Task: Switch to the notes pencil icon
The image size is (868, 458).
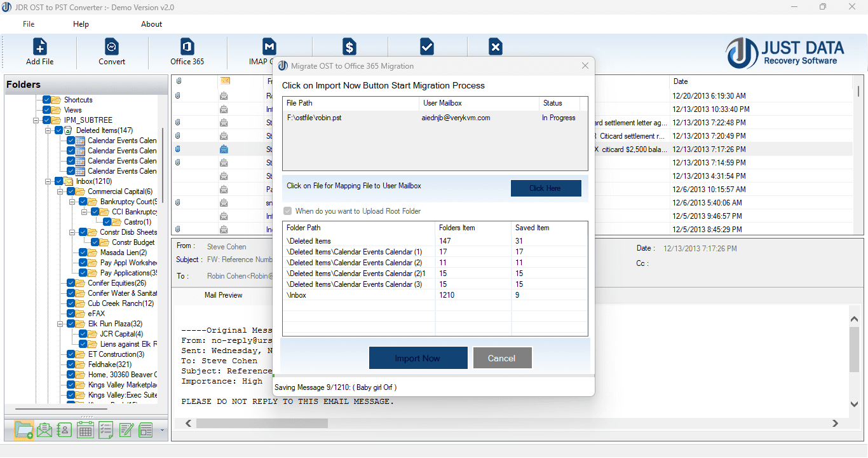Action: (x=126, y=430)
